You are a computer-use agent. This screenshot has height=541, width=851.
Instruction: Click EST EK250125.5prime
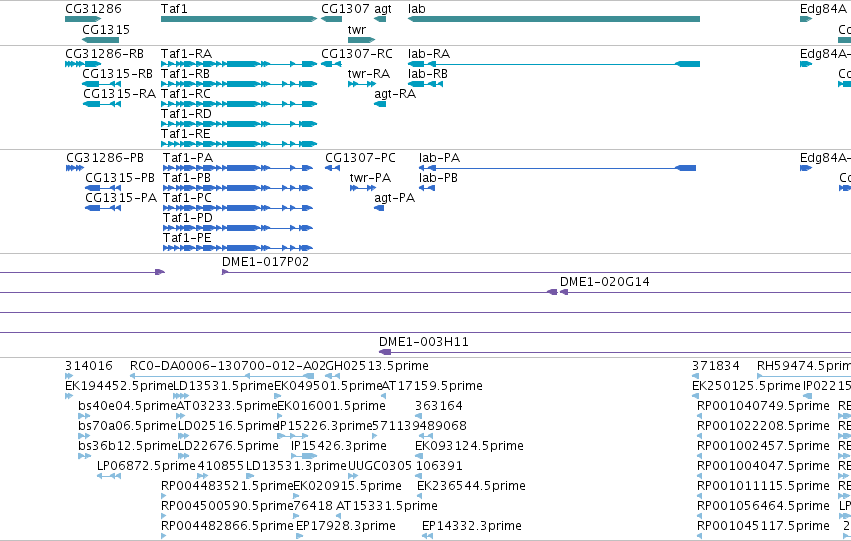[695, 396]
